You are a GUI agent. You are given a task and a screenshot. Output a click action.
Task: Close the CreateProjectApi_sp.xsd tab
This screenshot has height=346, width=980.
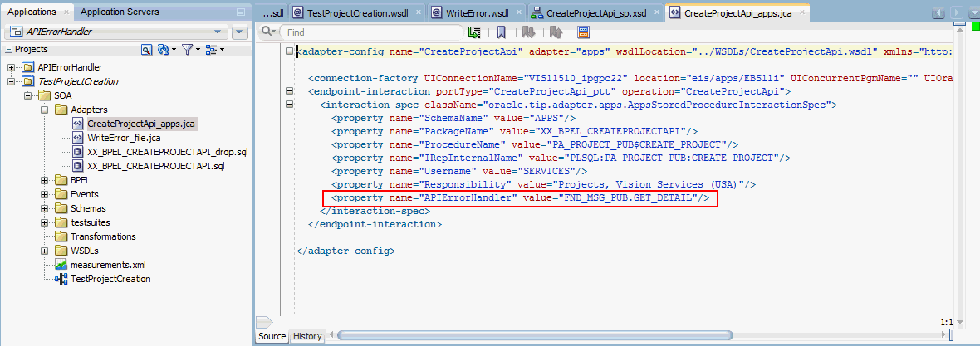point(655,12)
